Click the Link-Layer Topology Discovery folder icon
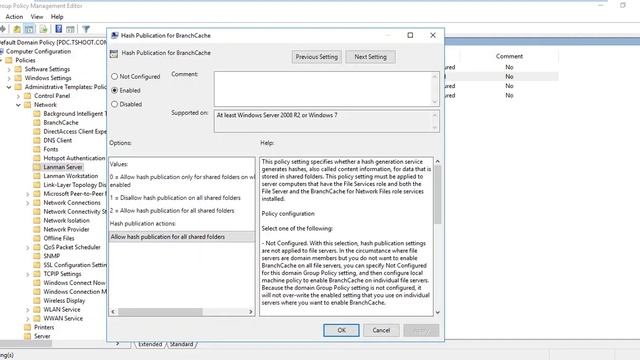The image size is (640, 360). click(37, 185)
